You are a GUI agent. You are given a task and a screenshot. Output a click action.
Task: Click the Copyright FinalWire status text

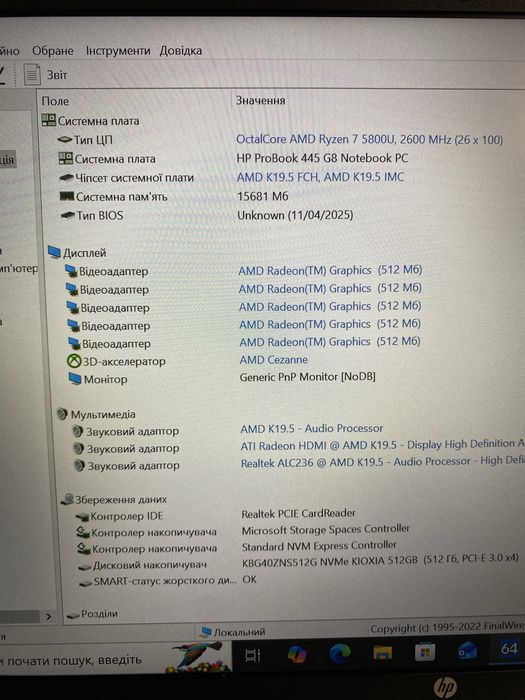tap(447, 627)
